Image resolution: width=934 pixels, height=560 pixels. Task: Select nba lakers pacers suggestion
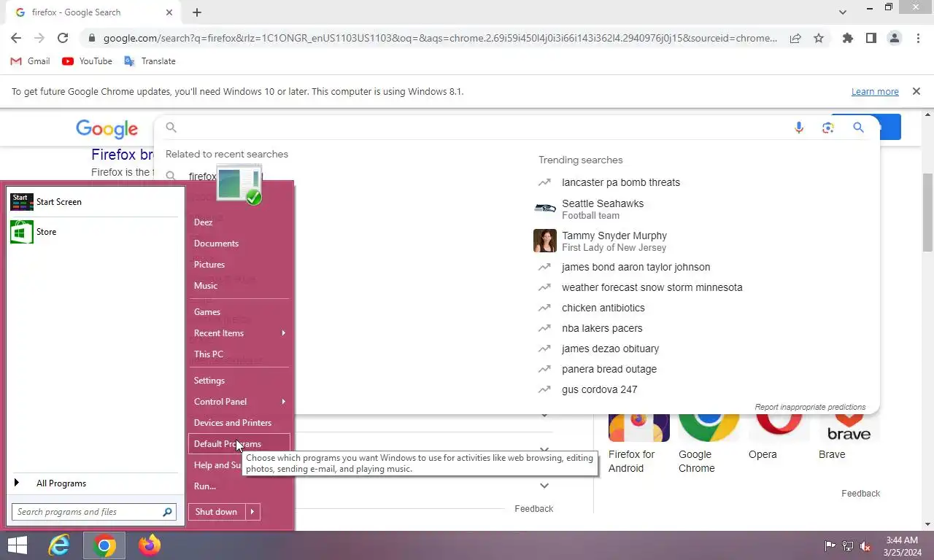[602, 328]
